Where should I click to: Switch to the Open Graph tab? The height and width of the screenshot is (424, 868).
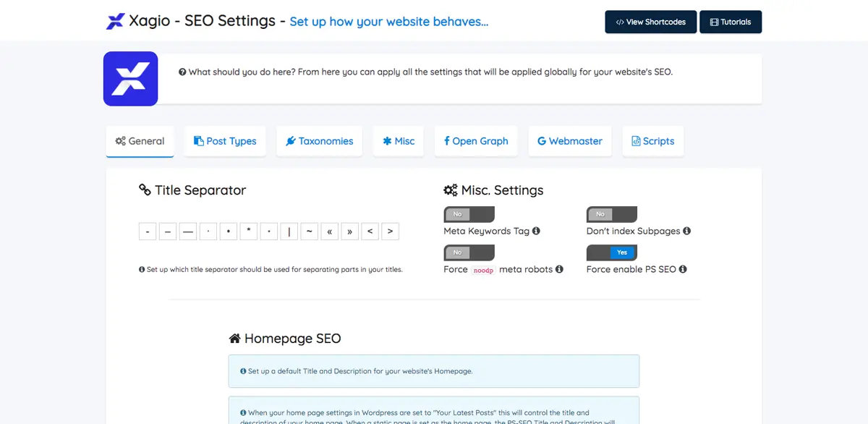[476, 141]
